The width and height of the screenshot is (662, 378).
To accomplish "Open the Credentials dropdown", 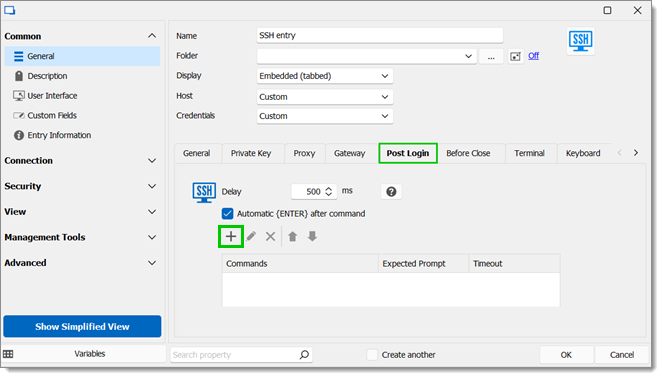I will [325, 116].
